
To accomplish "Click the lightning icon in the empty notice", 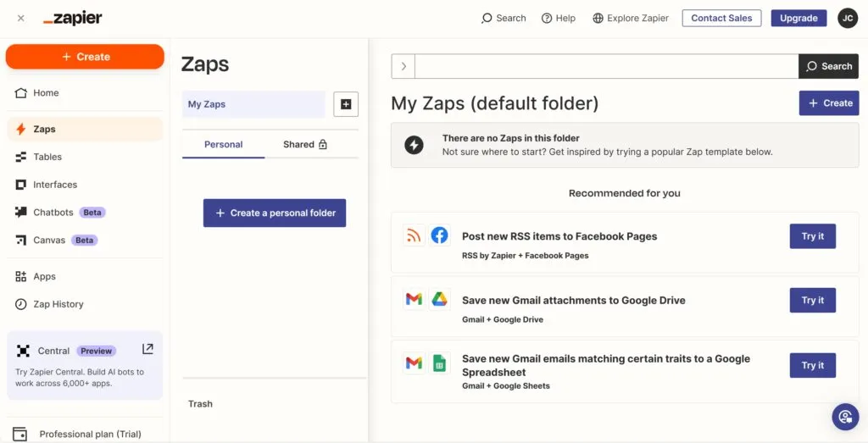I will (414, 145).
